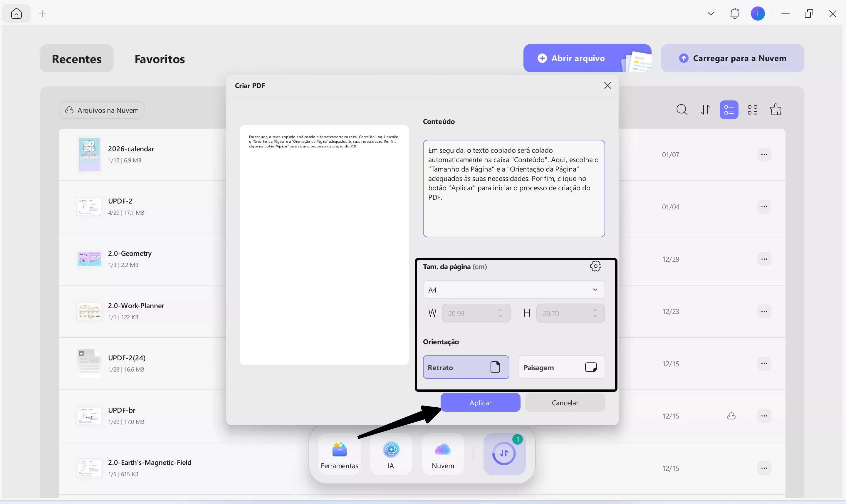Open the converter tool showing badge 1
Screen dimensions: 846x504
[504, 453]
